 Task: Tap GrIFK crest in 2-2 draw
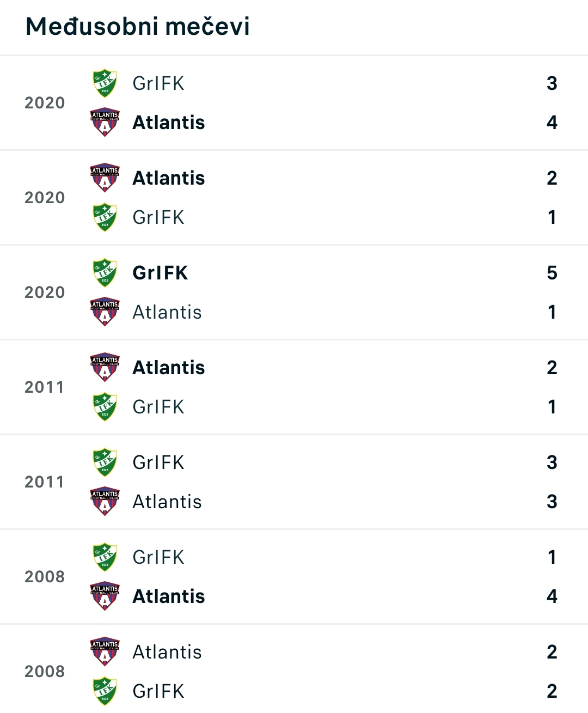(x=105, y=691)
